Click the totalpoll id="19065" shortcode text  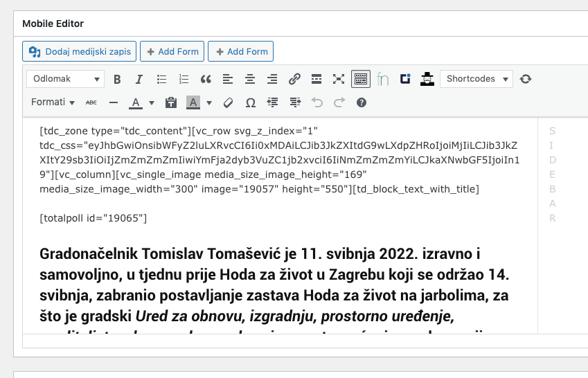(x=93, y=218)
